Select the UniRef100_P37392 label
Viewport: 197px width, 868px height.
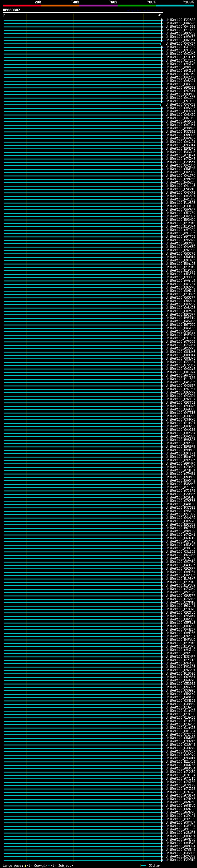pos(180,507)
